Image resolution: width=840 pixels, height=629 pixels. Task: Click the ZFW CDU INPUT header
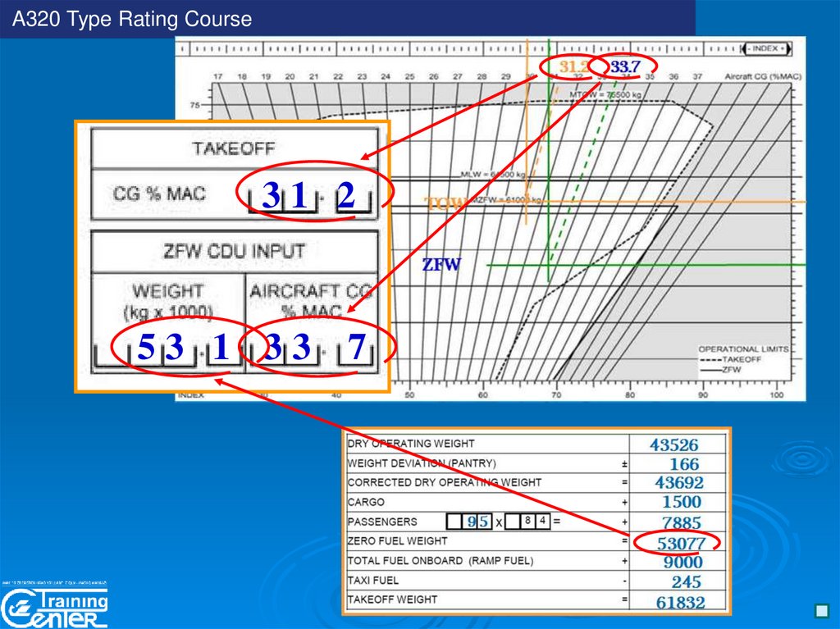click(234, 251)
